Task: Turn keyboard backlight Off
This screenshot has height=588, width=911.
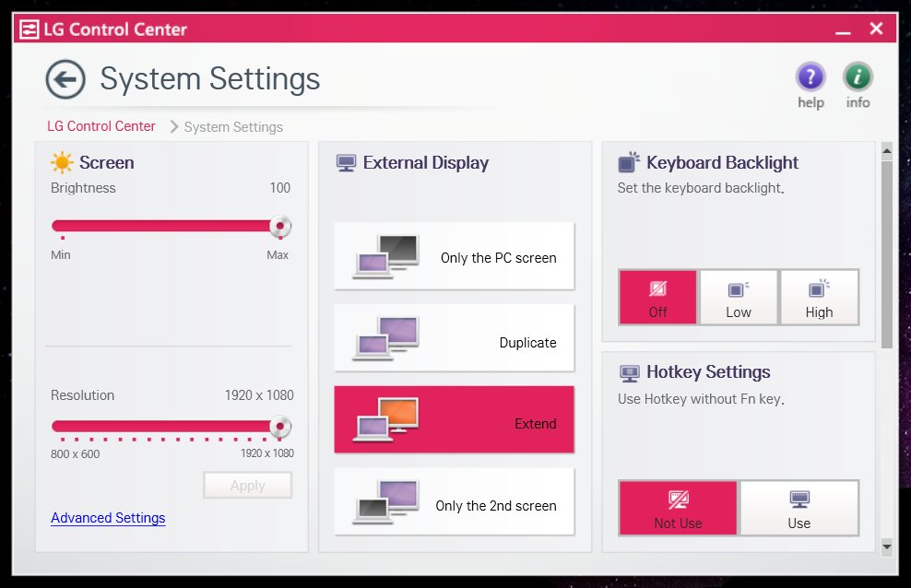Action: (657, 297)
